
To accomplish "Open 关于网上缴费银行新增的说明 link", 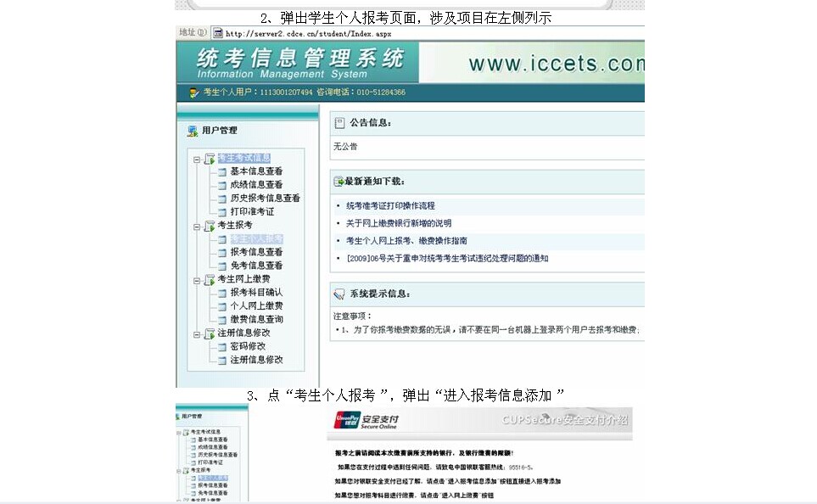I will point(399,223).
